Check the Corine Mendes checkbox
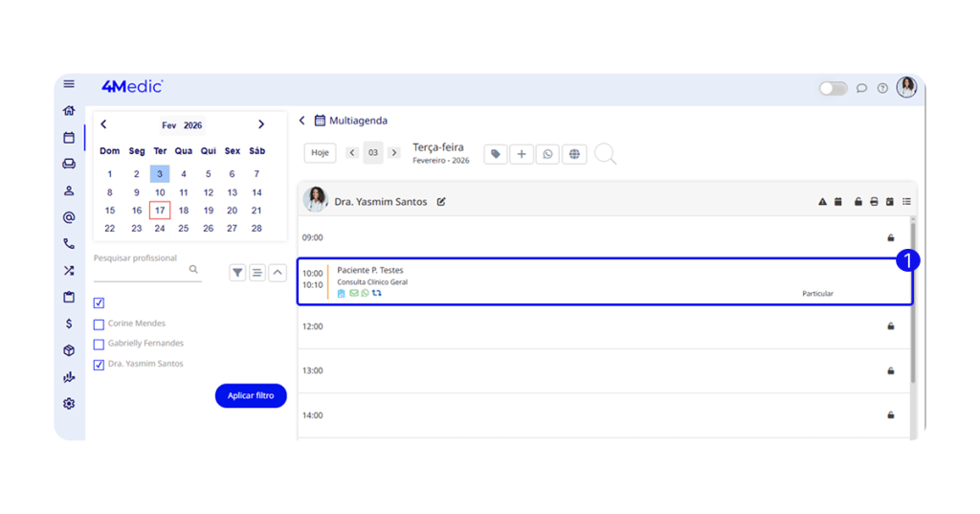 pos(99,324)
